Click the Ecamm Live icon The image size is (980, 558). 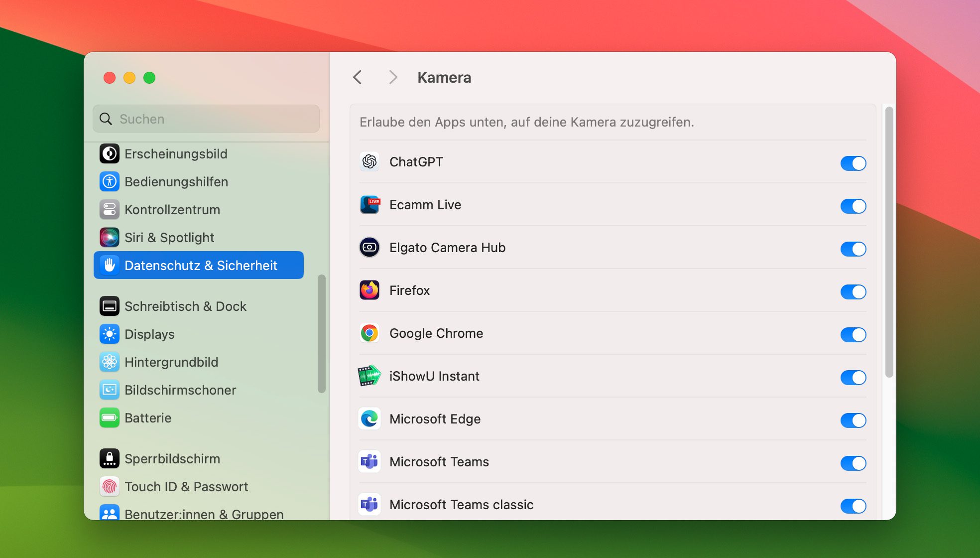[369, 205]
